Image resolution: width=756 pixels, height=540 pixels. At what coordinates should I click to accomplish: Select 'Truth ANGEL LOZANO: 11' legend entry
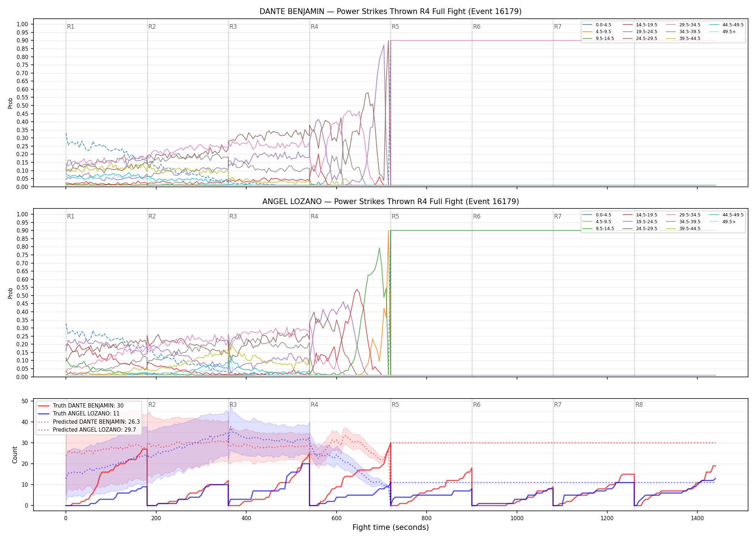pos(86,413)
